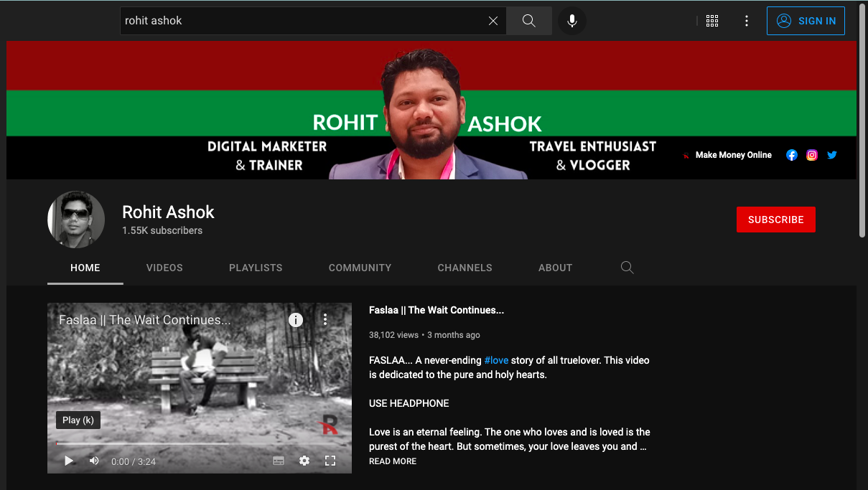Open Rohit Ashok's Facebook page icon
This screenshot has height=490, width=868.
tap(791, 154)
